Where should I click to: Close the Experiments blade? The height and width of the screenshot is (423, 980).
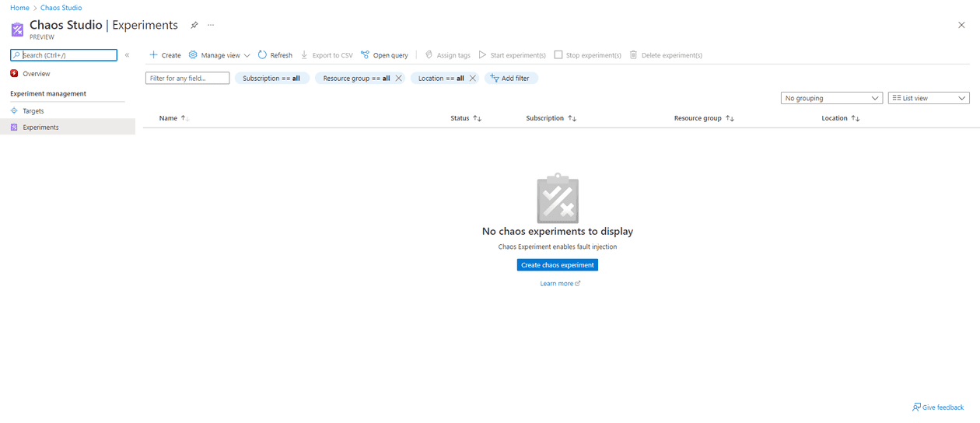[961, 25]
